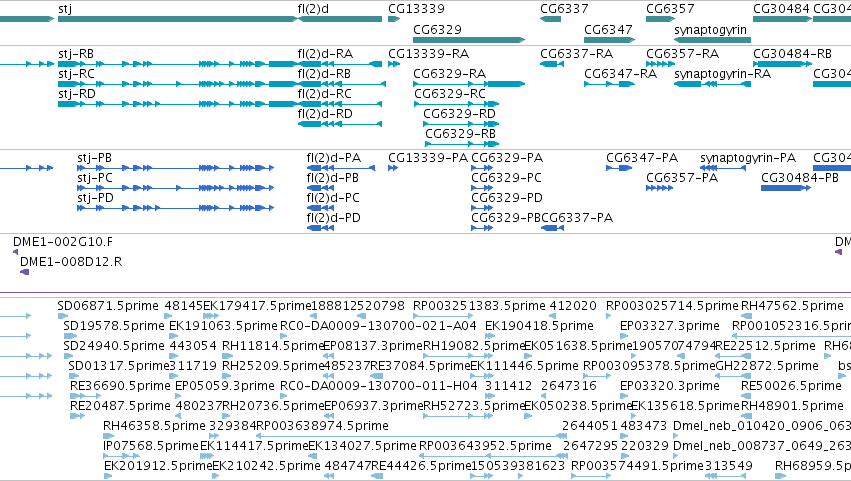The image size is (851, 481).
Task: Select the DME1-002G10.F feature label
Action: coord(63,242)
